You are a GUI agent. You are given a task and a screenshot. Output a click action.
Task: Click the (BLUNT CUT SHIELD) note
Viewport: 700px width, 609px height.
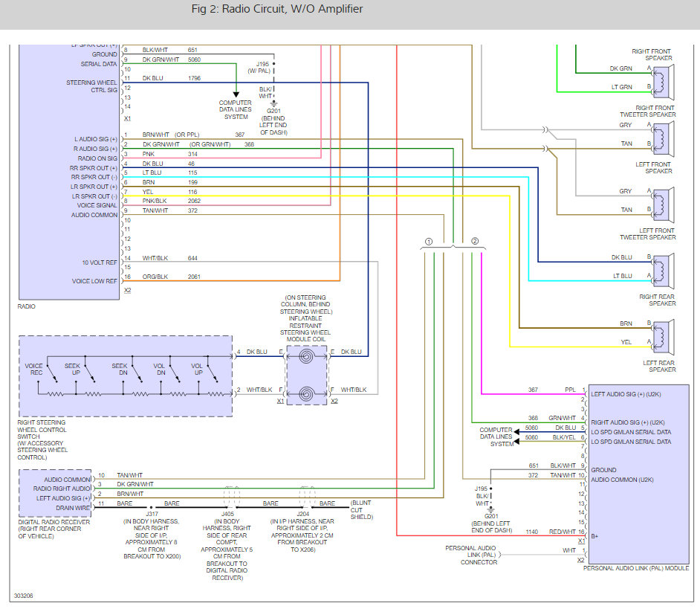point(361,510)
